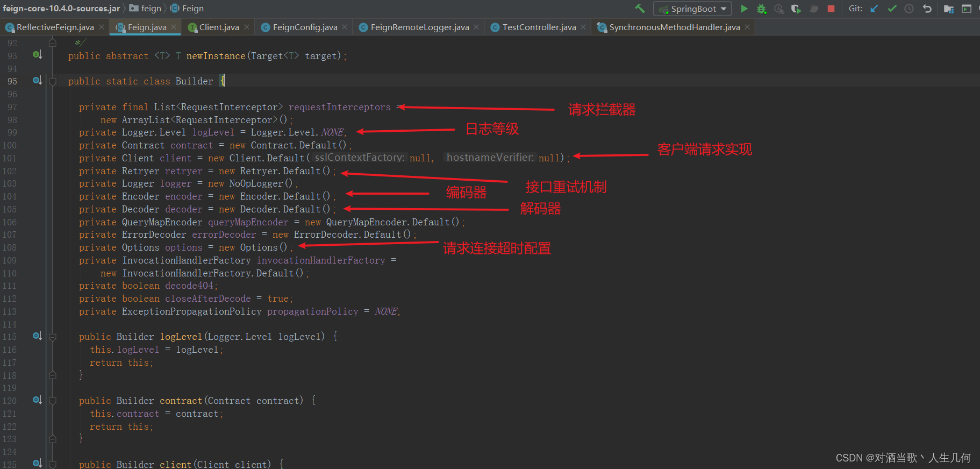980x469 pixels.
Task: Click the Git update project blue arrow
Action: click(874, 9)
